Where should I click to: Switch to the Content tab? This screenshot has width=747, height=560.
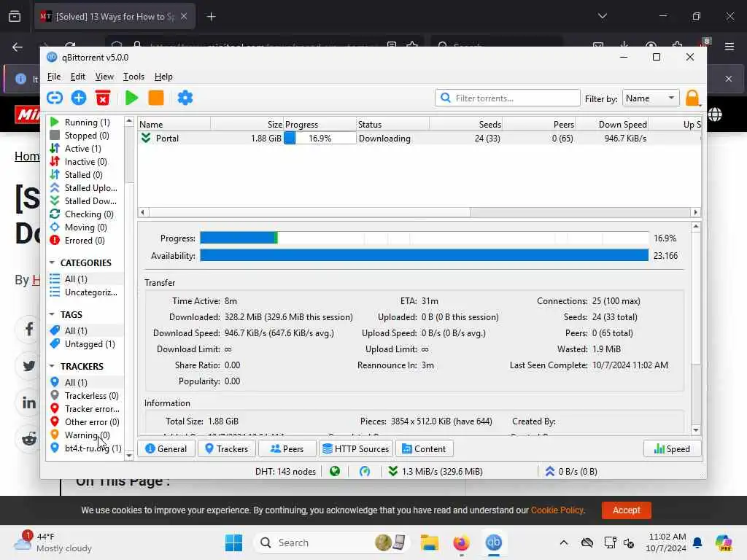[x=424, y=448]
